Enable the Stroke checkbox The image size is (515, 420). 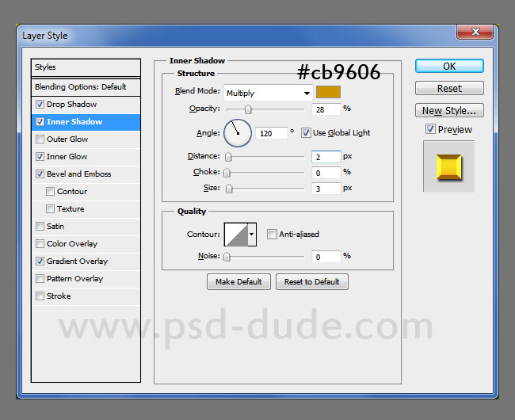(x=40, y=296)
